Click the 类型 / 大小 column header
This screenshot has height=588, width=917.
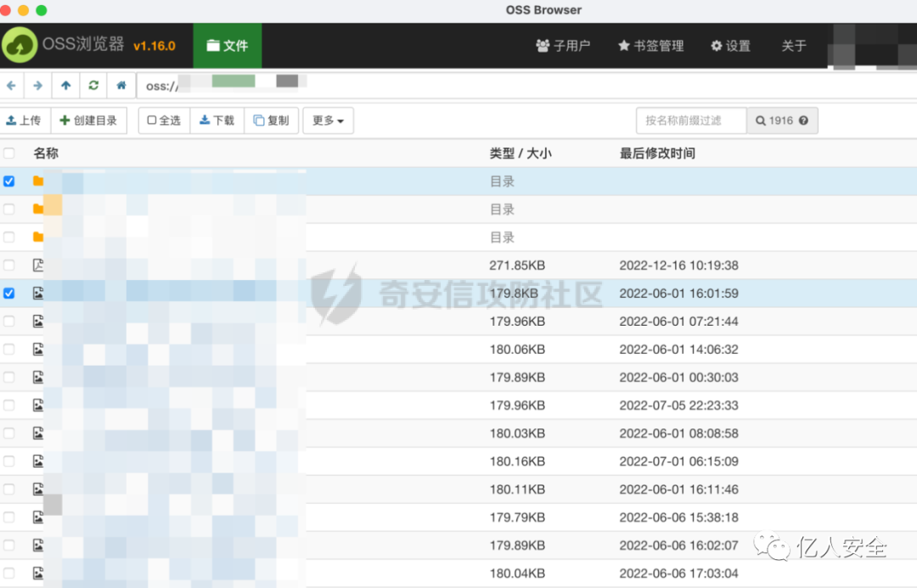click(x=520, y=153)
